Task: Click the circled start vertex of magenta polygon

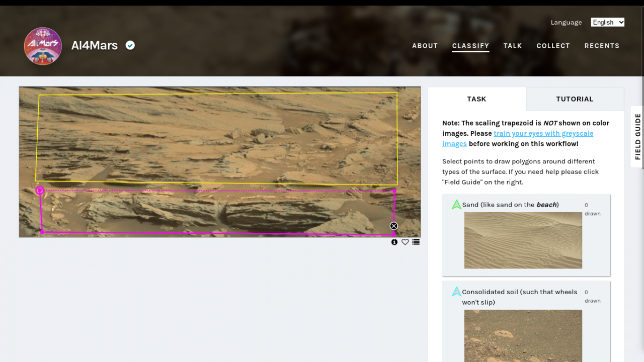Action: pyautogui.click(x=40, y=191)
